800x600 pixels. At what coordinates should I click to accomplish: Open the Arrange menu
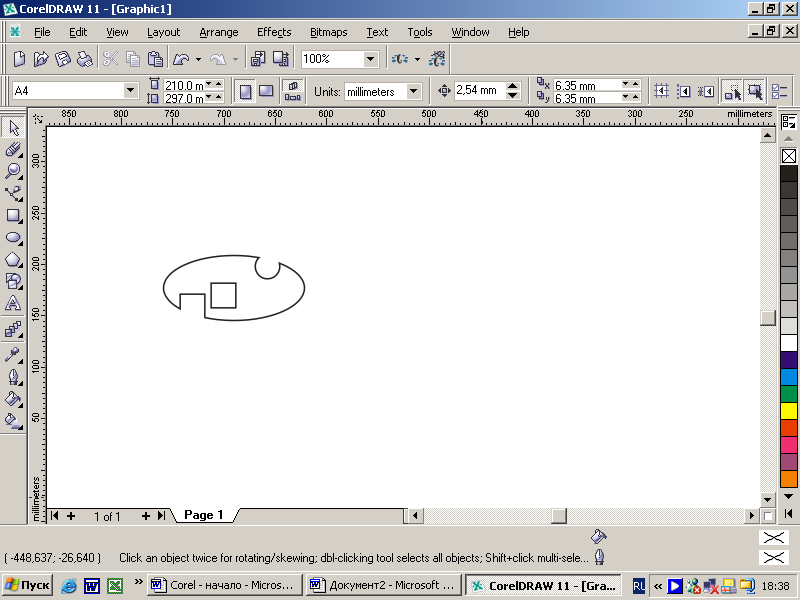218,32
